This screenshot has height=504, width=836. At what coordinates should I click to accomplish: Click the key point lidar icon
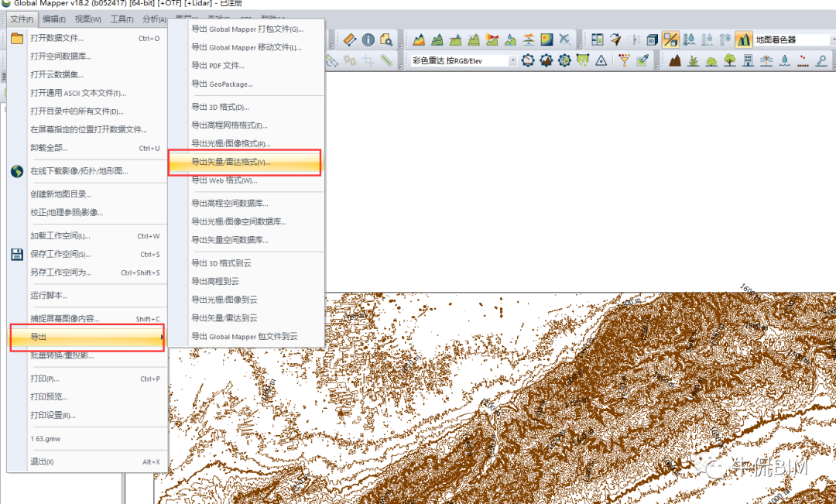pos(821,60)
